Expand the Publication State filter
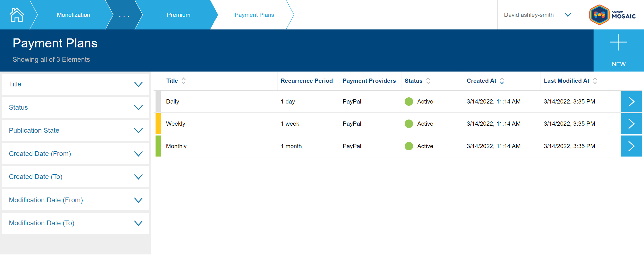 tap(138, 130)
